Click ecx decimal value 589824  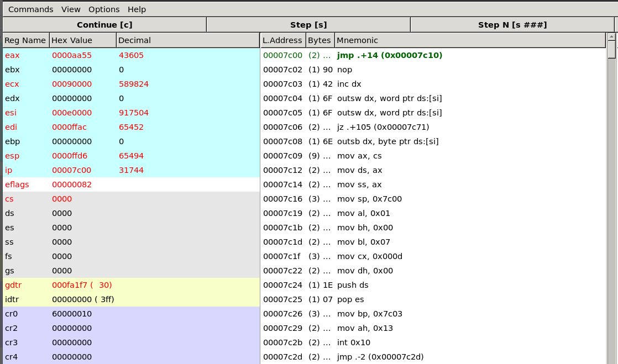pos(134,85)
